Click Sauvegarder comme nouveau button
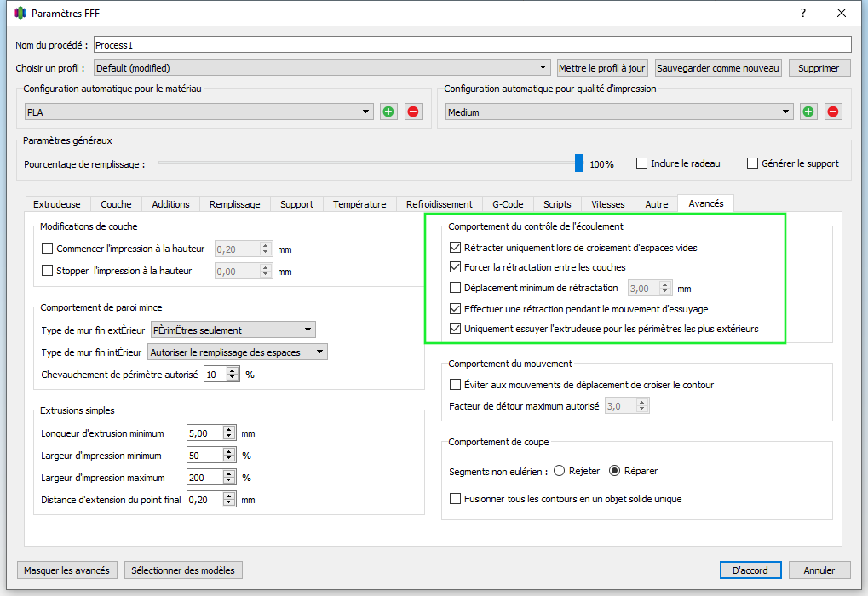Viewport: 868px width, 596px height. click(718, 68)
